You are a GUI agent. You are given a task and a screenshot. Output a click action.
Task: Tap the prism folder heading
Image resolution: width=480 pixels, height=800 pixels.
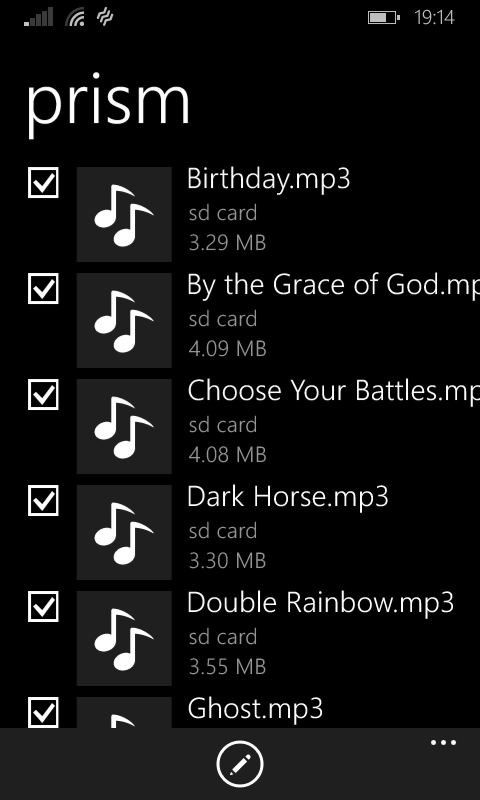[x=108, y=104]
